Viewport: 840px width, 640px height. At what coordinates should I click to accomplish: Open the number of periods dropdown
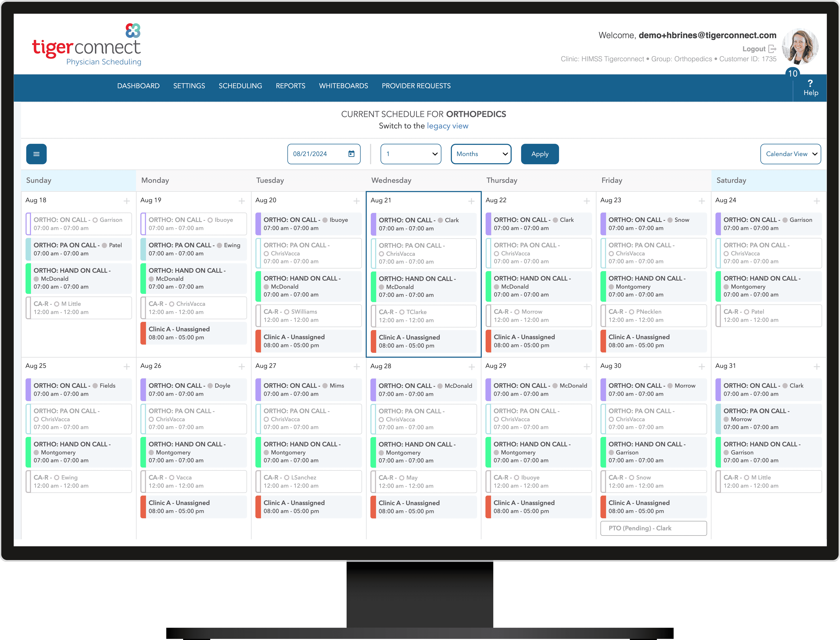tap(411, 154)
